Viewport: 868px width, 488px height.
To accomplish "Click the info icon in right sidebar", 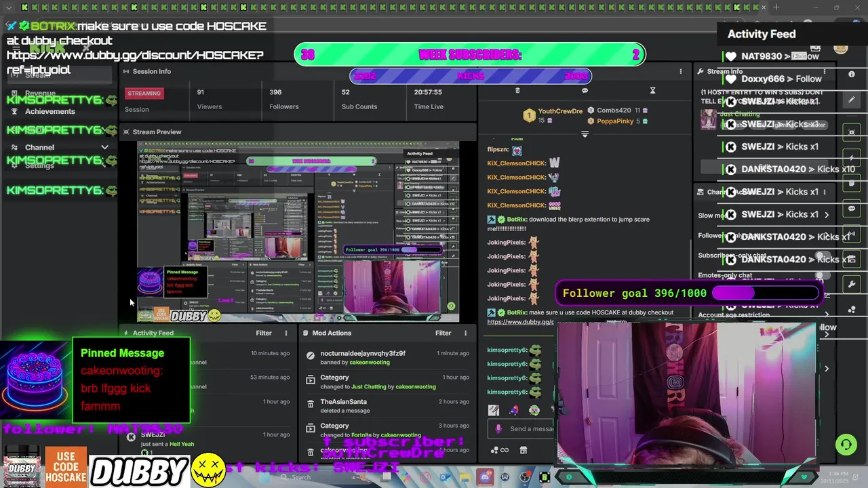I will tap(852, 74).
